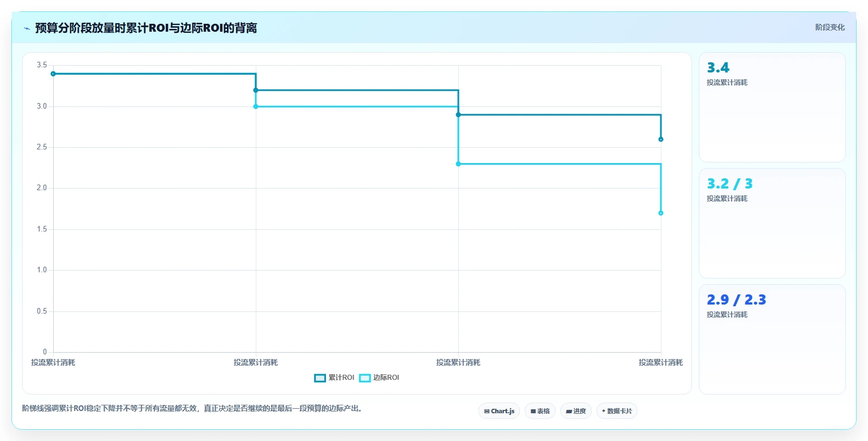
Task: Click the 阶段变化 label in header
Action: (x=830, y=27)
